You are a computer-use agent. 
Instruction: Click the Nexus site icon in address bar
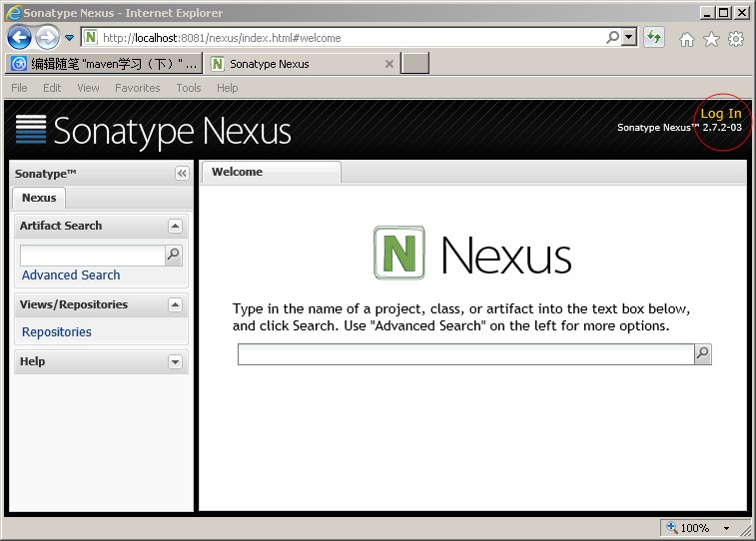pyautogui.click(x=91, y=37)
